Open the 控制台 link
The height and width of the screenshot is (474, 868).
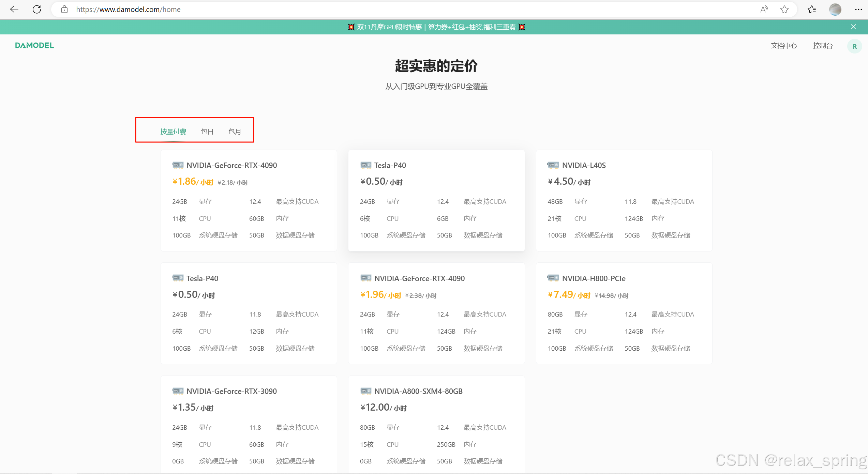coord(823,46)
